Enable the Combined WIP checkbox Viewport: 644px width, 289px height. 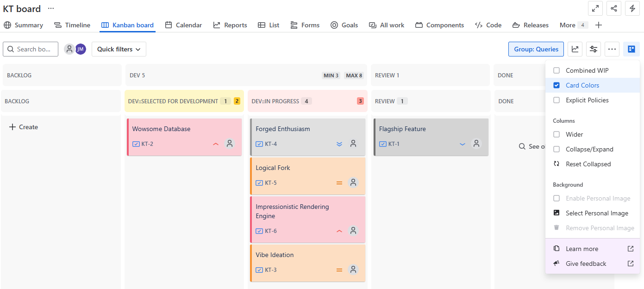556,70
